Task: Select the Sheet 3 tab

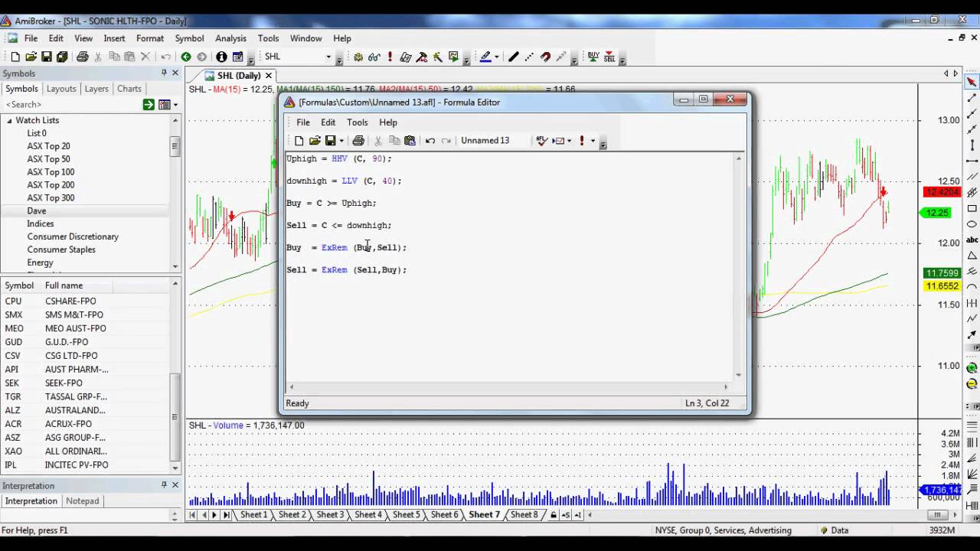Action: tap(330, 515)
